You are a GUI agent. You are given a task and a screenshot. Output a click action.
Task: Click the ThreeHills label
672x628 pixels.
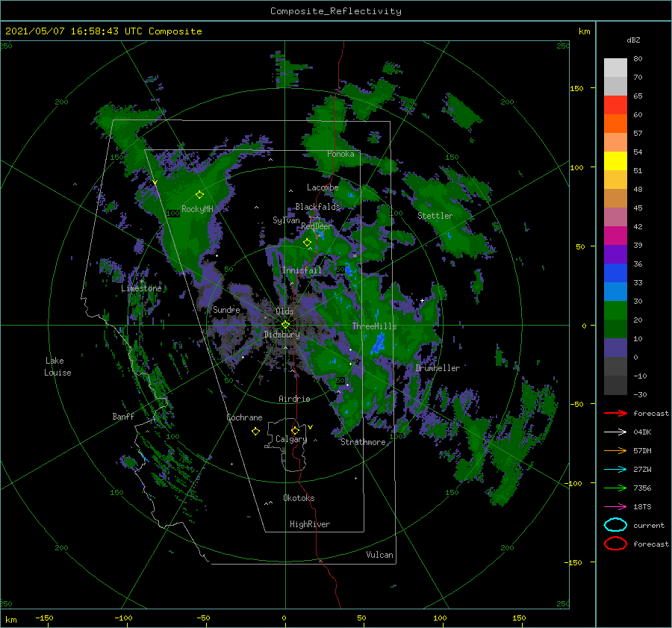[374, 326]
